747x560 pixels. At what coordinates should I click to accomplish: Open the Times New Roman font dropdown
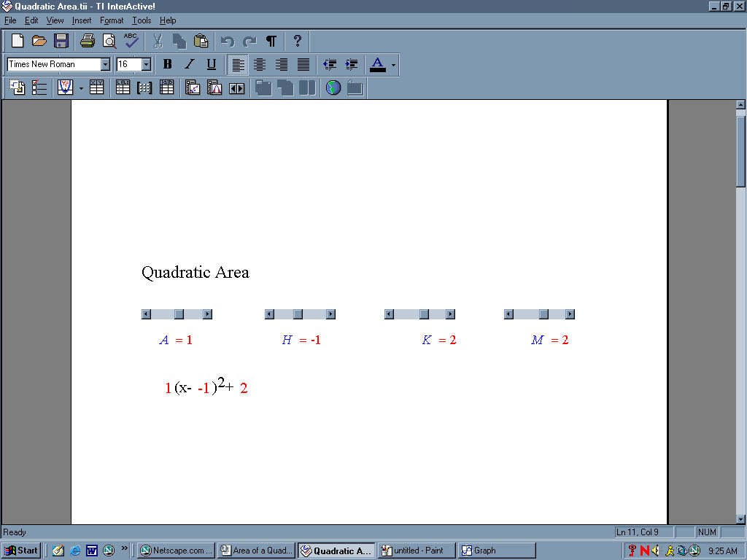click(x=105, y=64)
